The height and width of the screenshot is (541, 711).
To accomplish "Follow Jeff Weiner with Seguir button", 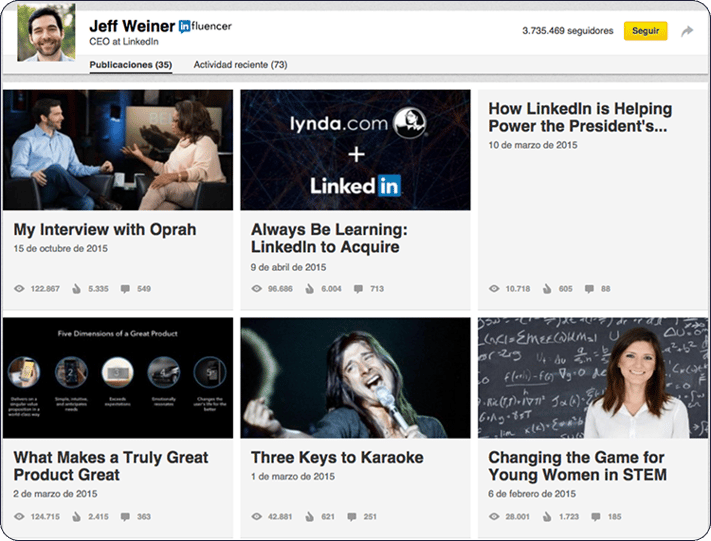I will point(646,31).
